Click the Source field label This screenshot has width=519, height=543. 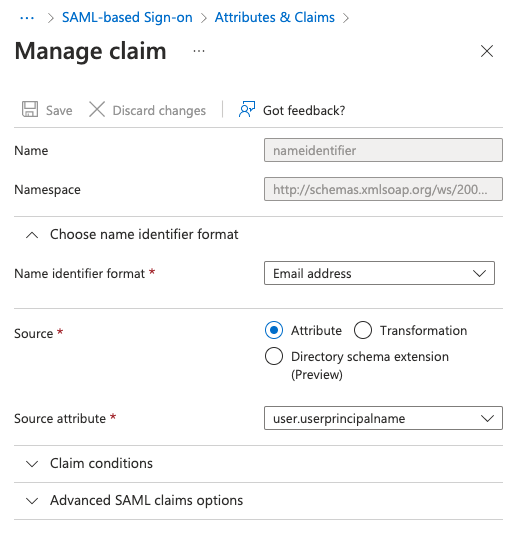(34, 333)
